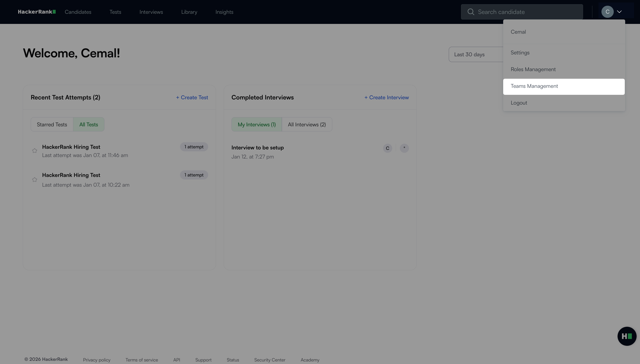Collapse the profile menu chevron
Image resolution: width=640 pixels, height=364 pixels.
pyautogui.click(x=619, y=12)
